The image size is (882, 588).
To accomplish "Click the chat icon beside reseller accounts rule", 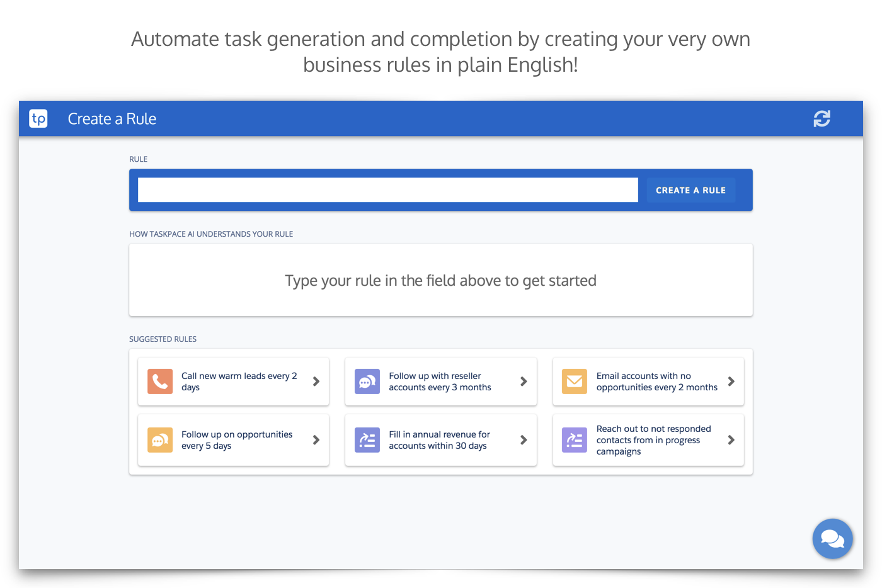I will (x=367, y=382).
